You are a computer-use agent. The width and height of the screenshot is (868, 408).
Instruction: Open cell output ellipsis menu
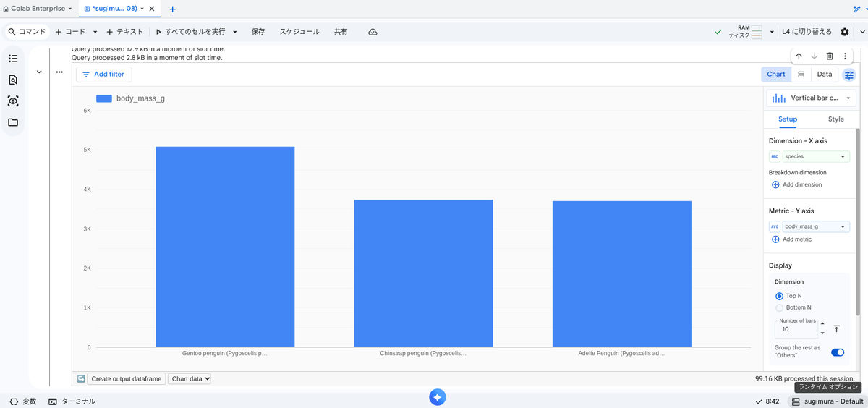[x=59, y=72]
